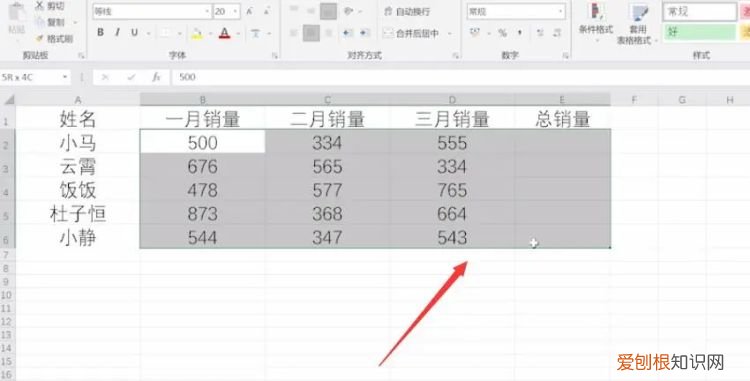
Task: Apply the green 好 cell style
Action: [x=699, y=32]
